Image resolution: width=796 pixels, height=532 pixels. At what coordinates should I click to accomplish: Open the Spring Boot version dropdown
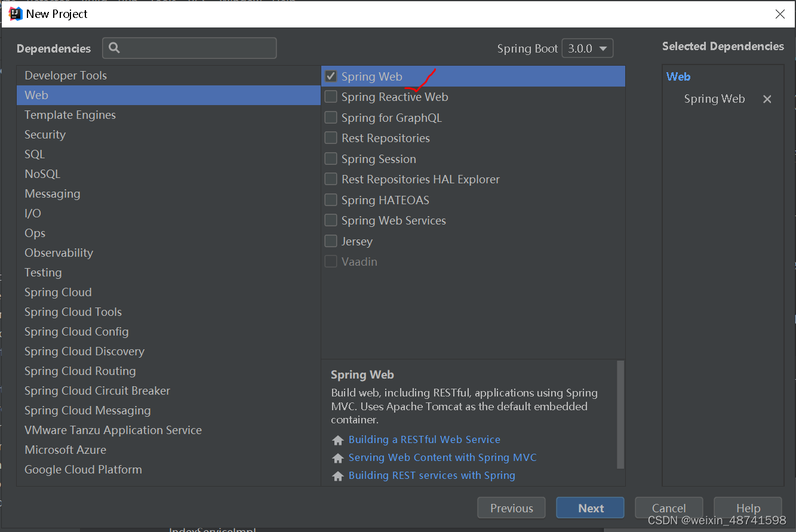[588, 48]
